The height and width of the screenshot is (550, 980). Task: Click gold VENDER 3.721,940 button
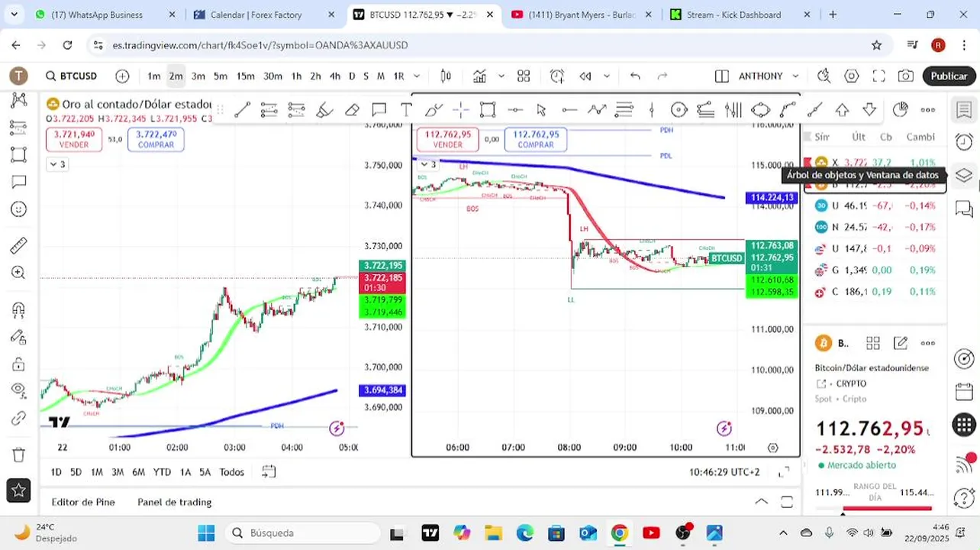tap(74, 139)
